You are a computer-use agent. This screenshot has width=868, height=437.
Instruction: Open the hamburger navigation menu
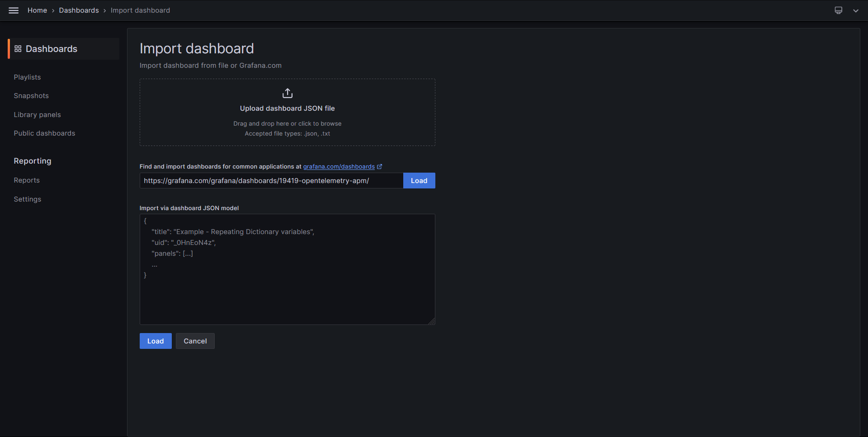14,10
